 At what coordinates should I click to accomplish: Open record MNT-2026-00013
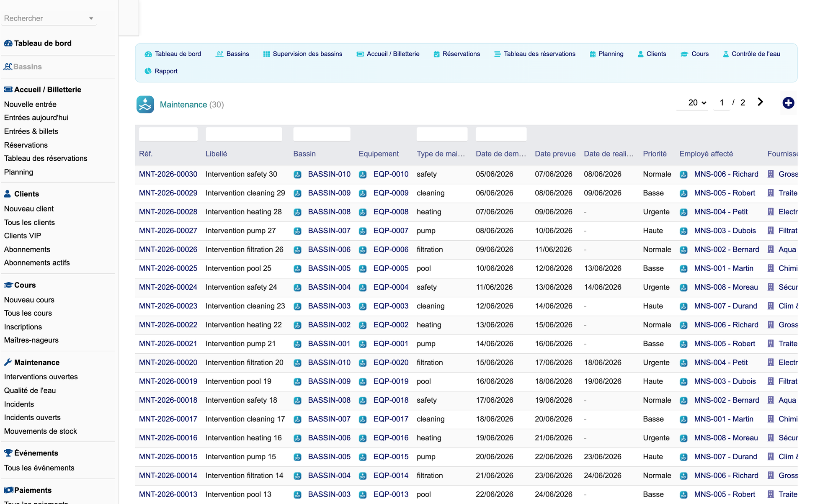point(168,494)
